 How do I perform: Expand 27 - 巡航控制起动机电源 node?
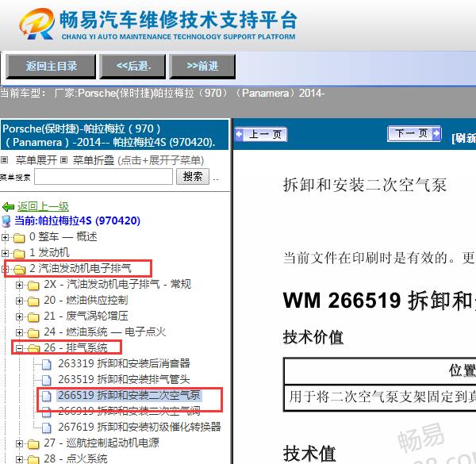pos(19,443)
